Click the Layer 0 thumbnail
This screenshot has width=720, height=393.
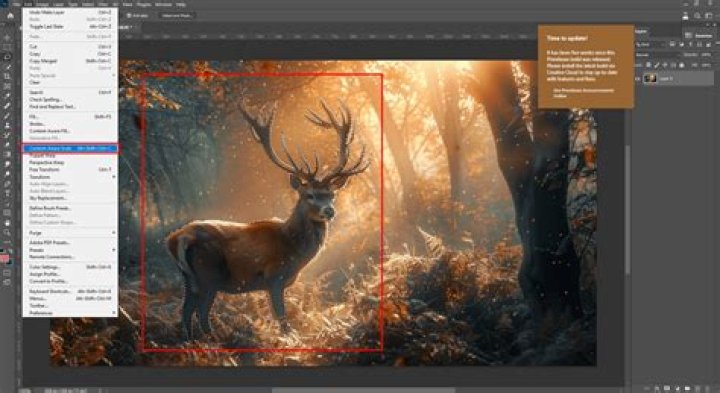(650, 79)
